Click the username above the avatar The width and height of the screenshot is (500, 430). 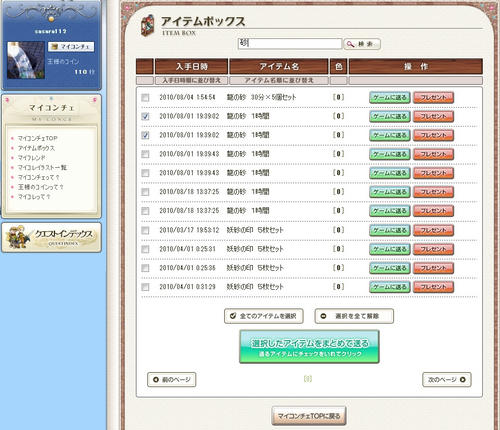click(51, 31)
